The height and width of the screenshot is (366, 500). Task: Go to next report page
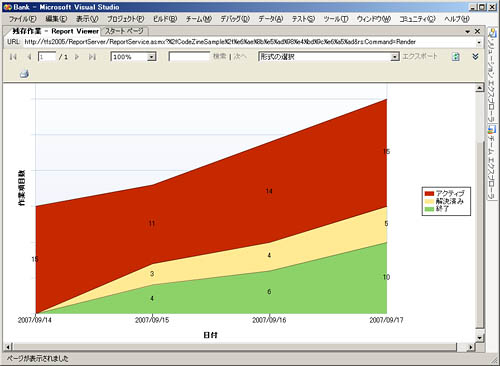pos(77,57)
